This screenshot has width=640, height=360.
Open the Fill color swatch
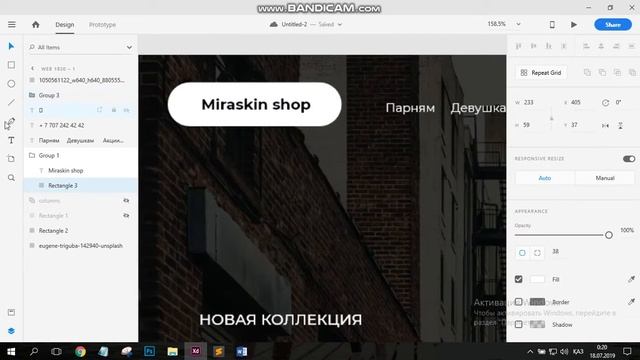click(x=537, y=279)
